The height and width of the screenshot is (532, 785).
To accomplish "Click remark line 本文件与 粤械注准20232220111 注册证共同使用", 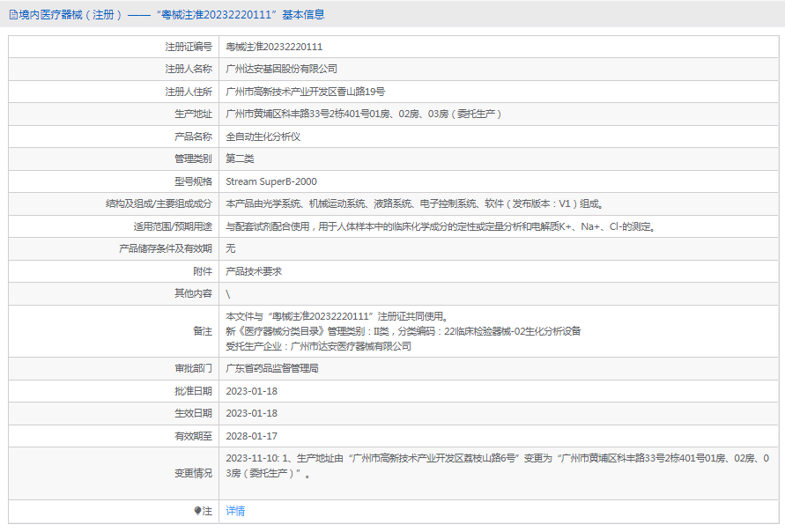I will click(x=337, y=316).
